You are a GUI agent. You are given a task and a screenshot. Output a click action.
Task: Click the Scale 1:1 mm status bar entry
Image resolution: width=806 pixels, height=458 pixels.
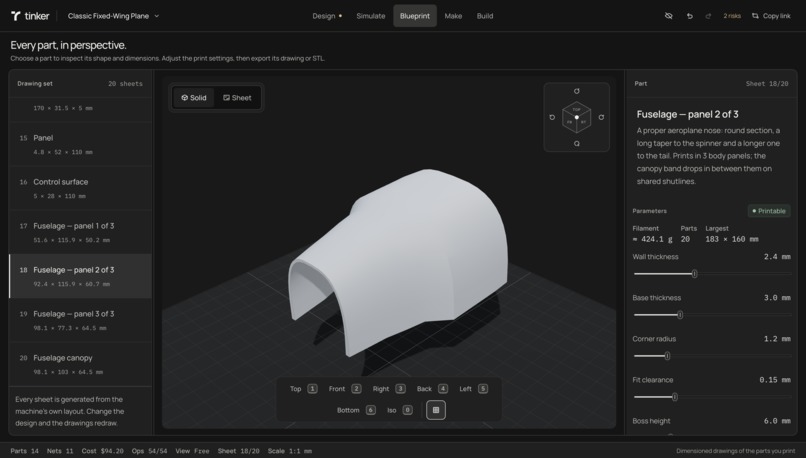point(289,451)
